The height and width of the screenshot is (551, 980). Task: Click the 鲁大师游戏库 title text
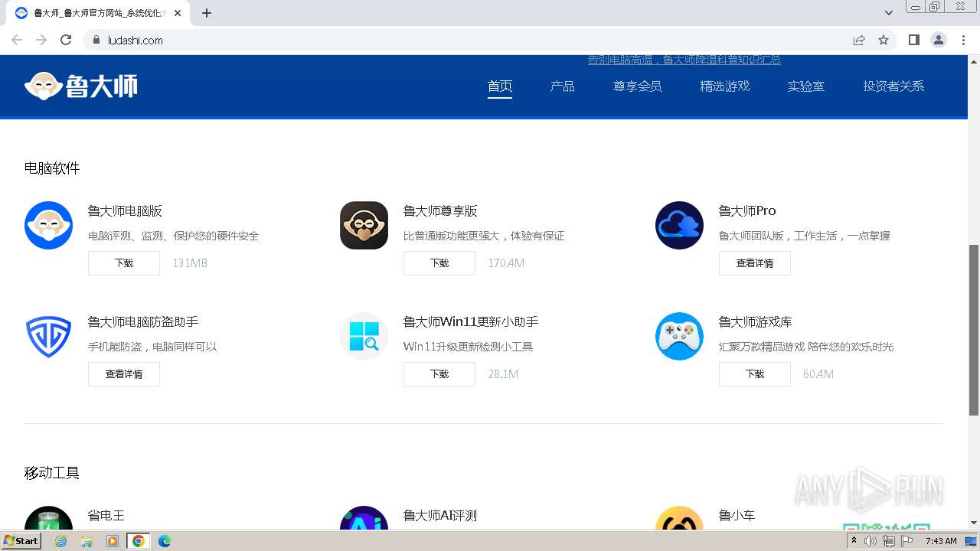756,321
